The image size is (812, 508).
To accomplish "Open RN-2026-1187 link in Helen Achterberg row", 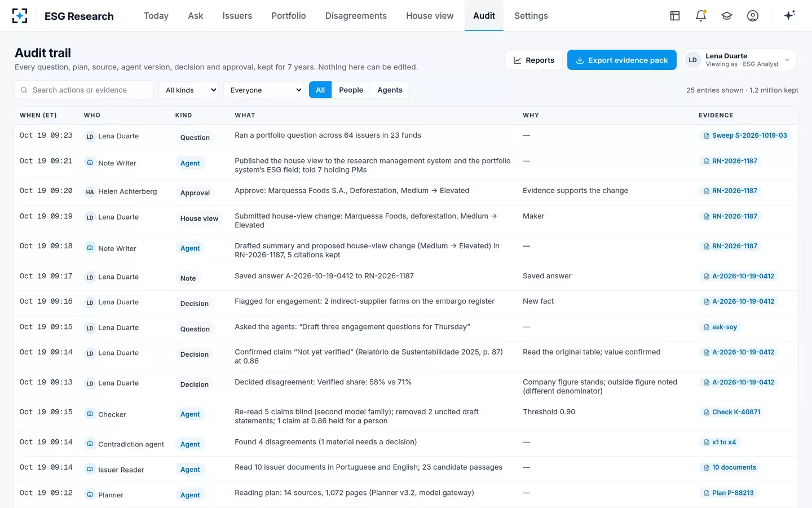I will point(730,191).
